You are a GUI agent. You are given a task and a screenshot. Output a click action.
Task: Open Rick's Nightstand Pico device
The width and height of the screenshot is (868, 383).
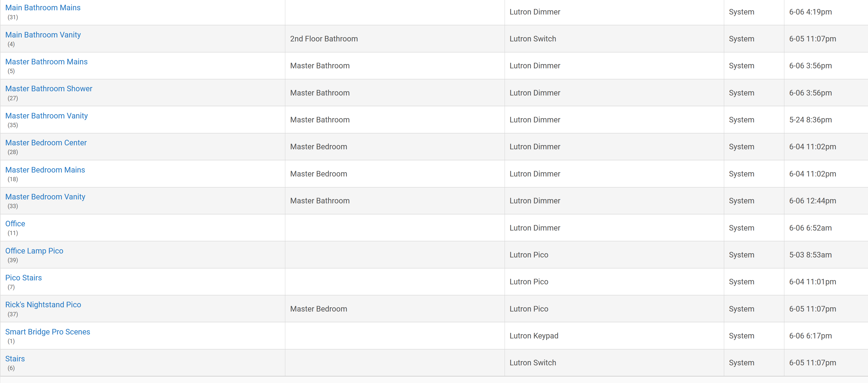click(43, 305)
